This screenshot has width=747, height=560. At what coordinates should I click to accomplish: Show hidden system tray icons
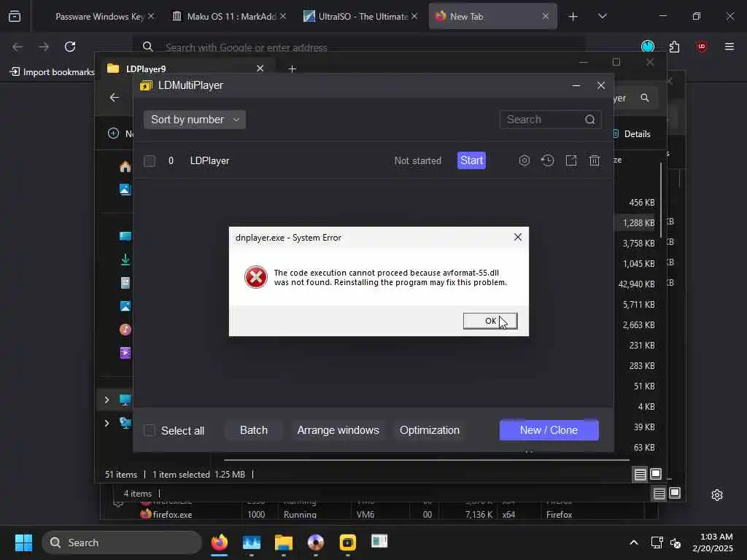pos(634,542)
